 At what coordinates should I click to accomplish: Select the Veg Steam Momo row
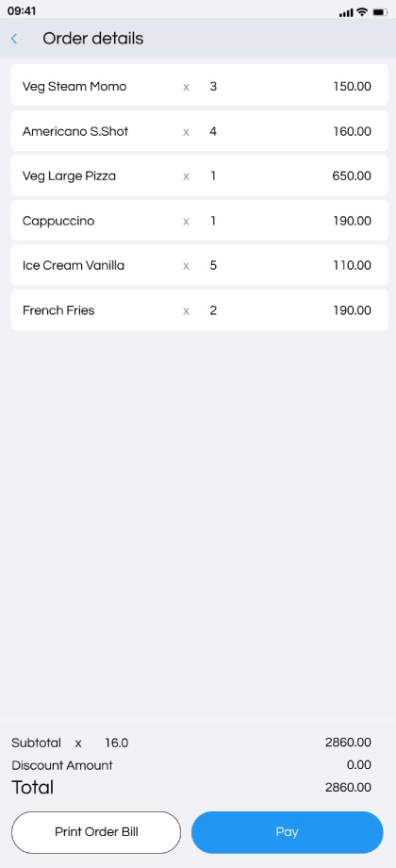(199, 87)
